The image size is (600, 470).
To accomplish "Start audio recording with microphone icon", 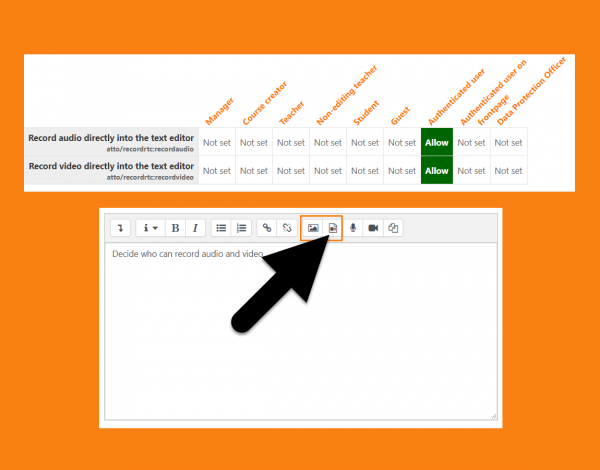I will 353,228.
